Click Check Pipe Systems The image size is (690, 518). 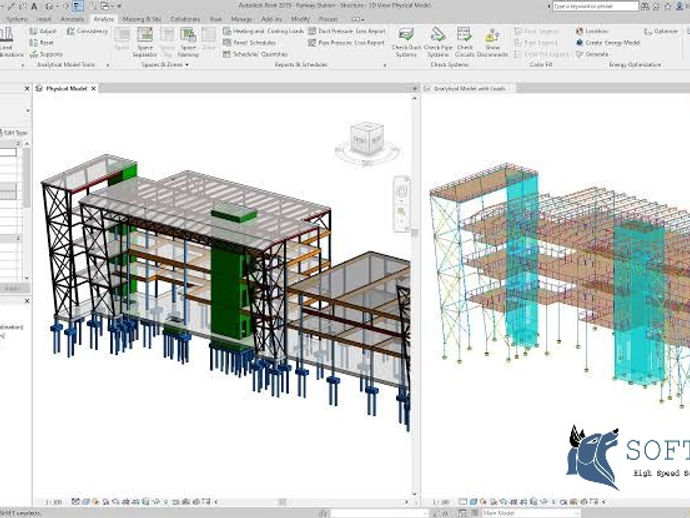pyautogui.click(x=438, y=42)
